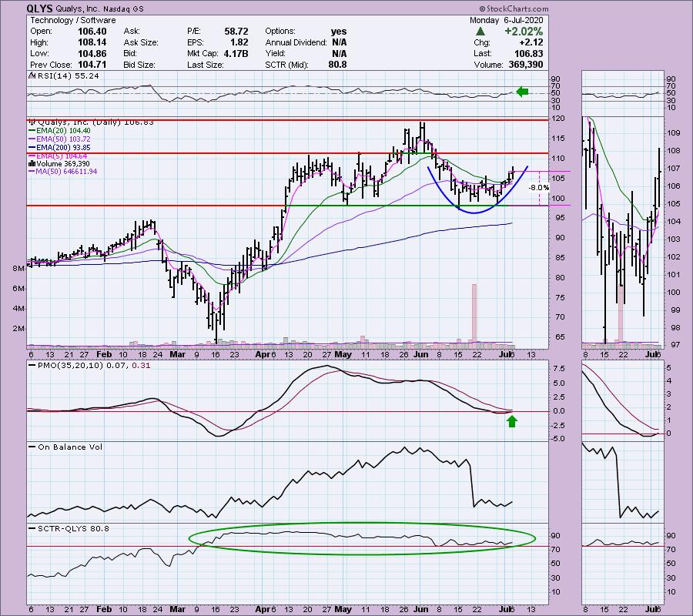Click the Yield N/A value
693x616 pixels.
[x=339, y=53]
